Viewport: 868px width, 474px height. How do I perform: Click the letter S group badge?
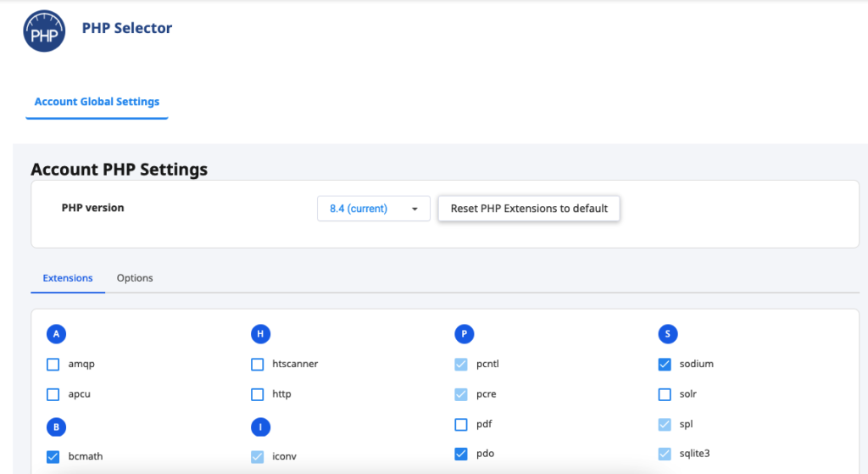click(x=668, y=334)
